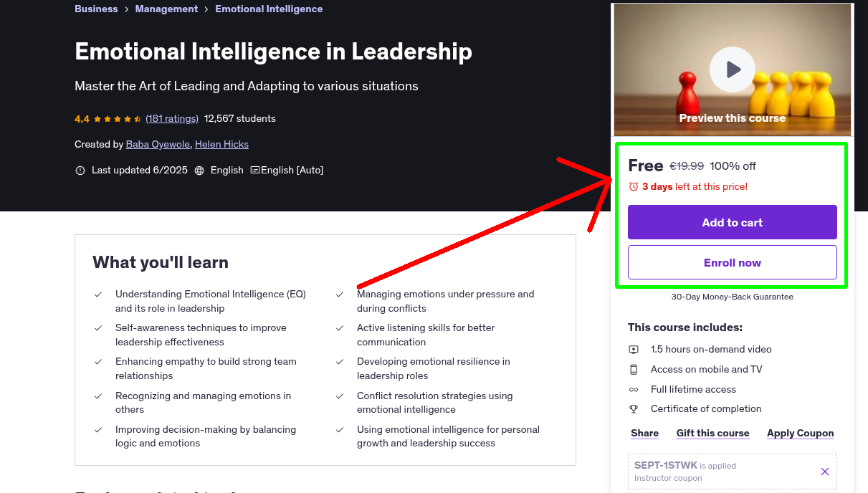
Task: Click Apply Coupon
Action: coord(801,433)
